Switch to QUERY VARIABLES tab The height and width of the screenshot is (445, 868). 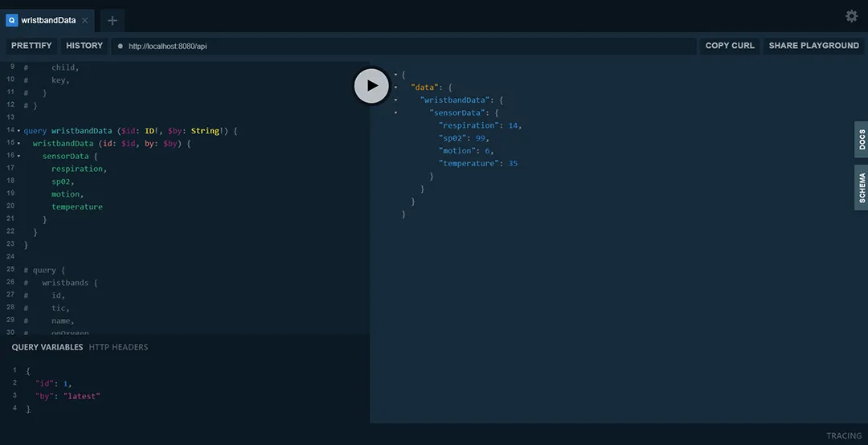[x=47, y=347]
